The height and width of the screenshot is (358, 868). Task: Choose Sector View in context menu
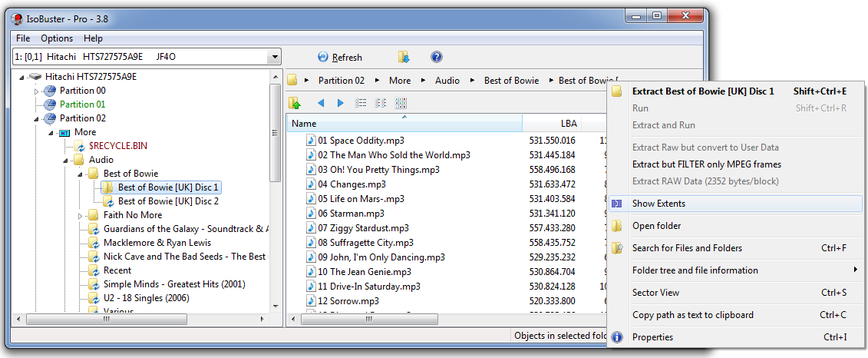(735, 293)
